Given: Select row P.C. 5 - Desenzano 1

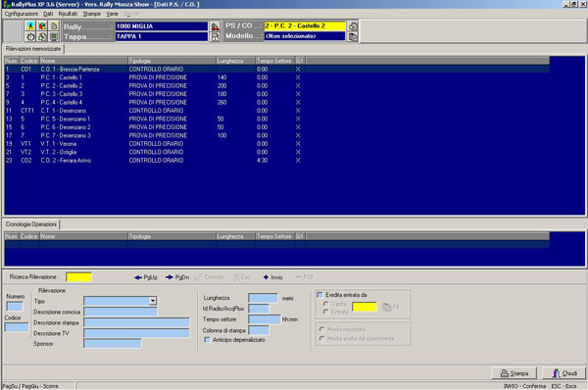Looking at the screenshot, I should [277, 119].
